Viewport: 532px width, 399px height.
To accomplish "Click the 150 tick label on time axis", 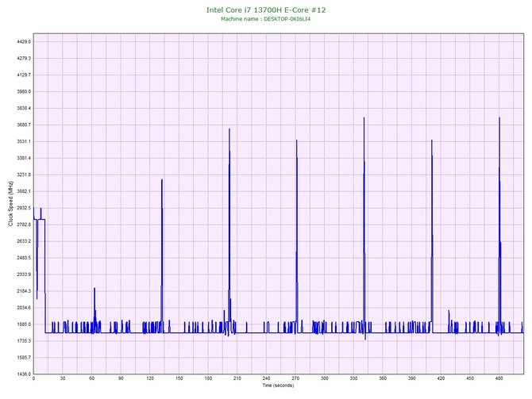I will pos(179,378).
